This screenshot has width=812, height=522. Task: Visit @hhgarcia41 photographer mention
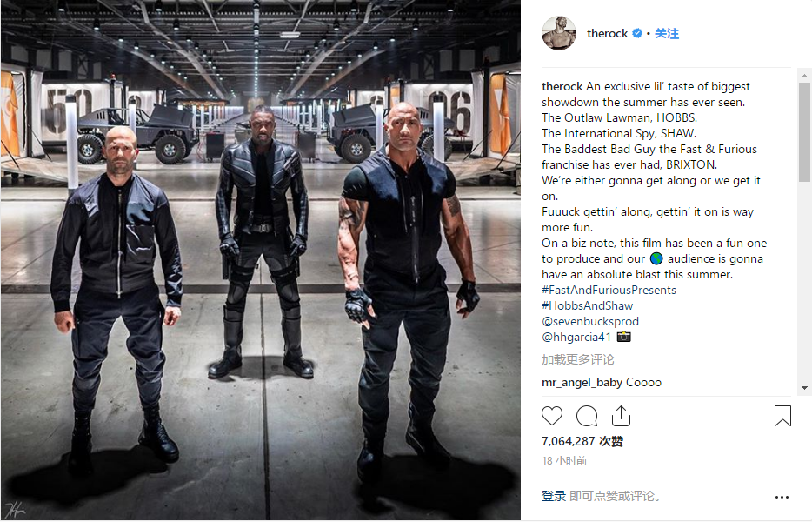[x=576, y=337]
